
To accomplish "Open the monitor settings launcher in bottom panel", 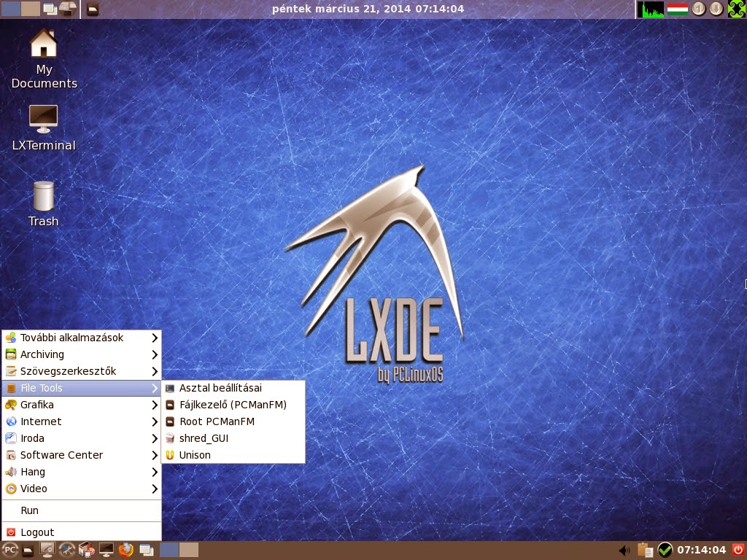I will tap(47, 551).
